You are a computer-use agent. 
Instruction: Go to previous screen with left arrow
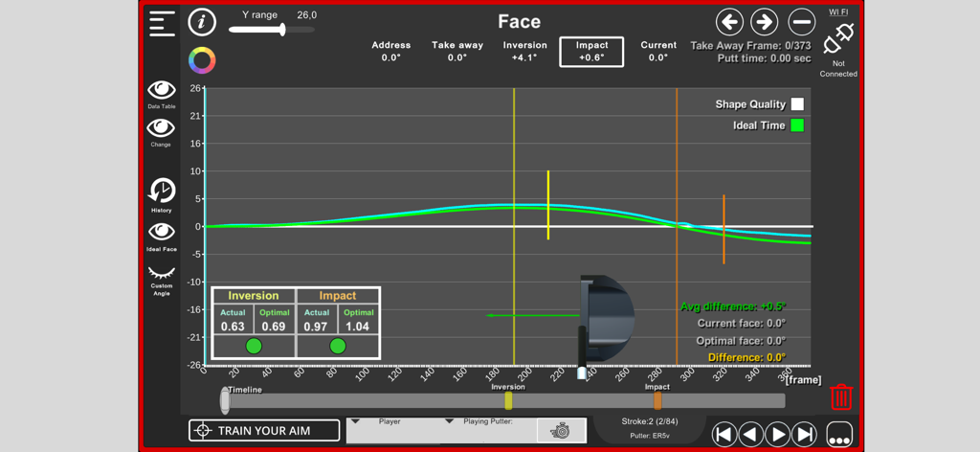pos(729,23)
